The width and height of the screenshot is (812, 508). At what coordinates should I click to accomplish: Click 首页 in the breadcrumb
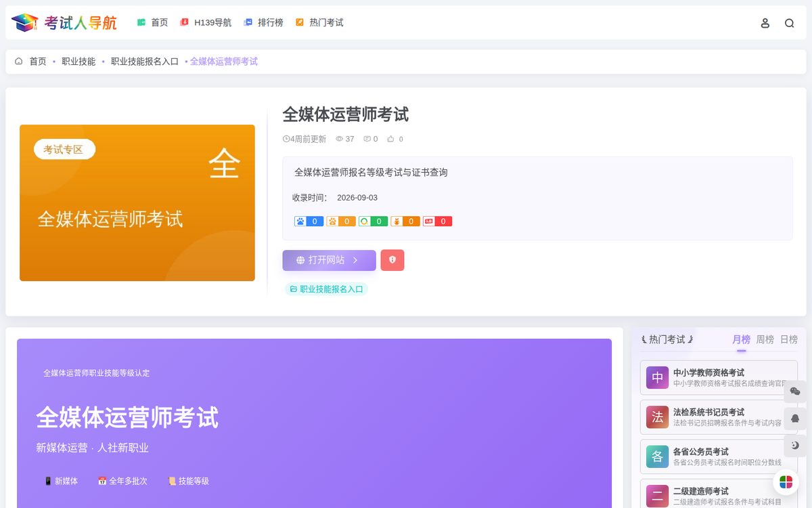(38, 61)
